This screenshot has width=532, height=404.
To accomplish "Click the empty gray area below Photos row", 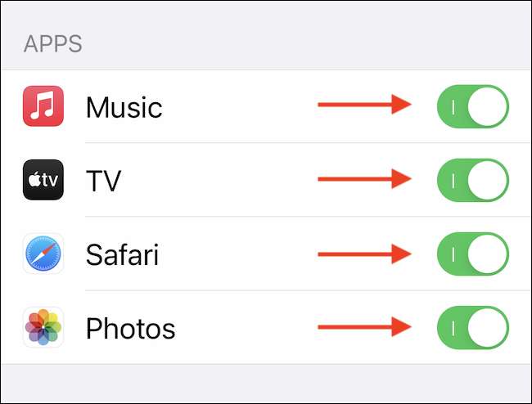I will (x=266, y=383).
